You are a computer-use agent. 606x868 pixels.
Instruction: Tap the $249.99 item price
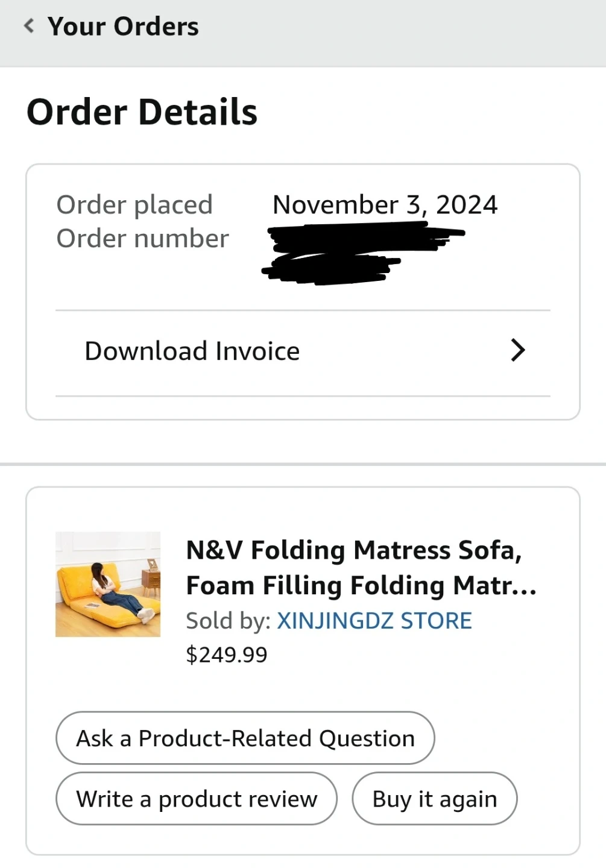coord(227,655)
